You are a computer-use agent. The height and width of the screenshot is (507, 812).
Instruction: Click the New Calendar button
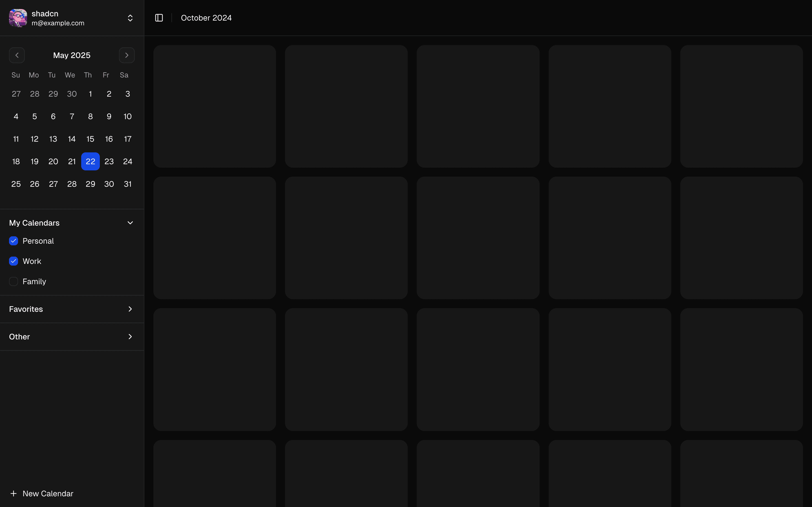(48, 493)
